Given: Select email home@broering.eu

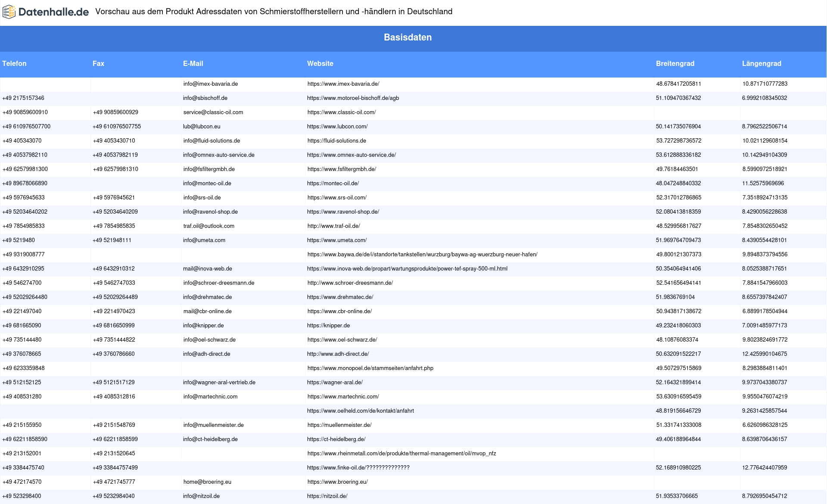Looking at the screenshot, I should point(207,482).
